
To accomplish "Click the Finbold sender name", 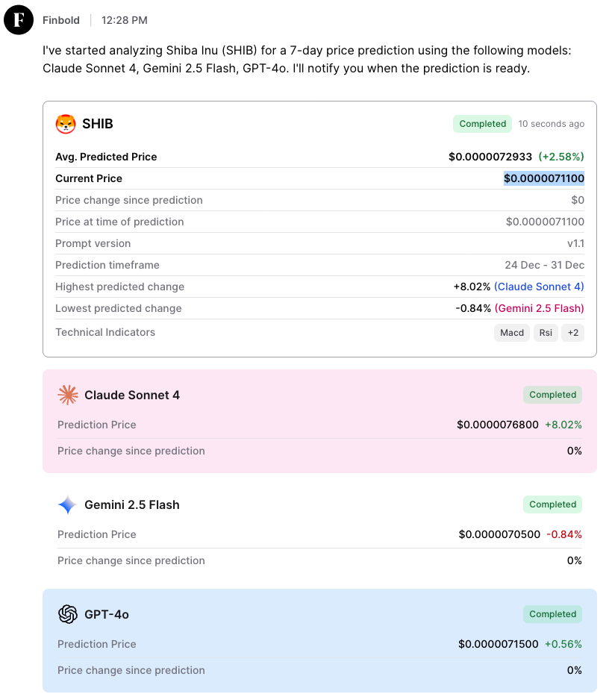I will point(61,20).
